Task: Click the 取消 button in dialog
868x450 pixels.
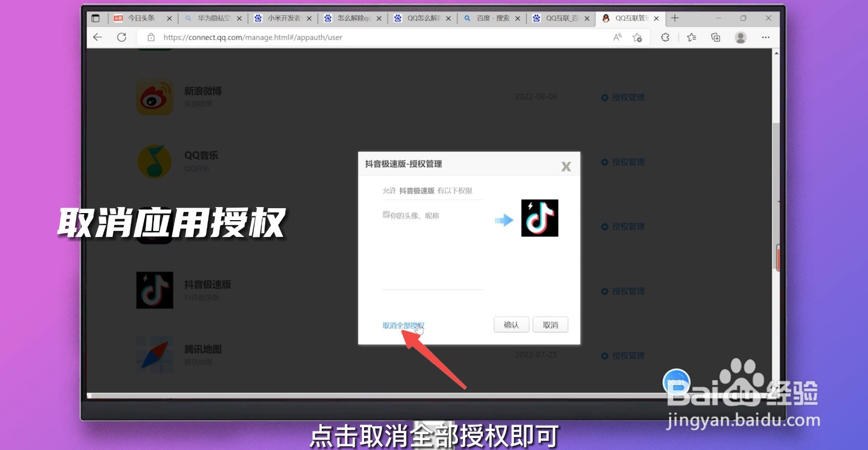Action: pos(550,325)
